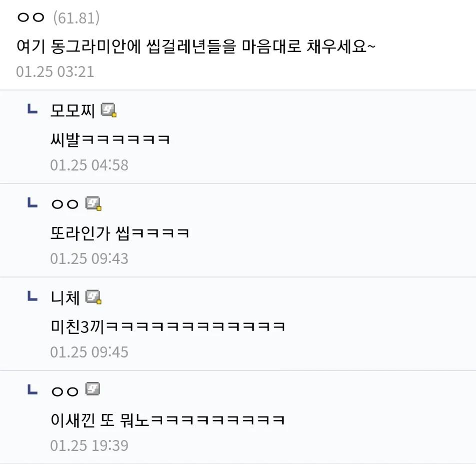Open the 니체 nickname profile
476x464 pixels.
click(x=65, y=298)
